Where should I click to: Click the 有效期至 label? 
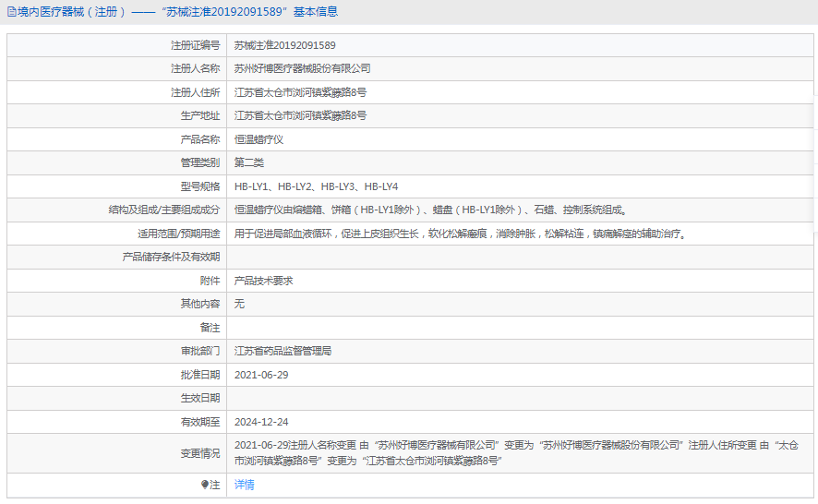pos(200,422)
